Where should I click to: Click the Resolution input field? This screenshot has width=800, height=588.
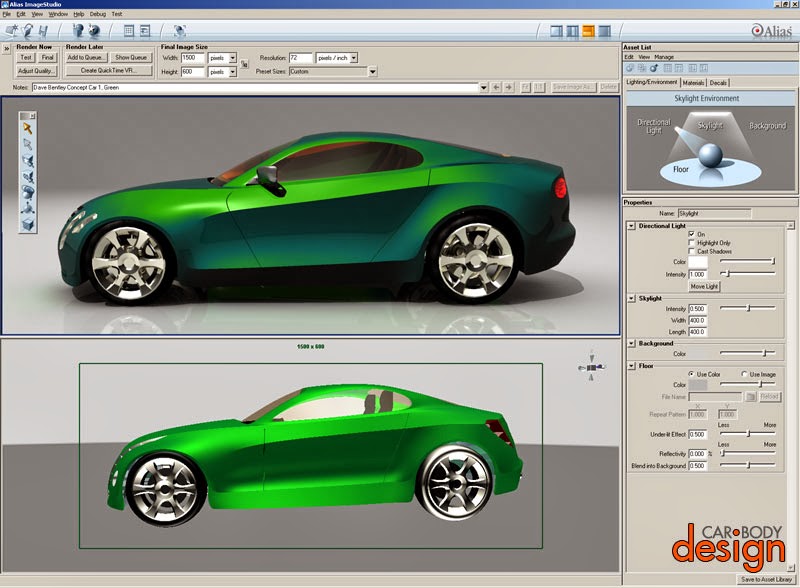[x=301, y=58]
